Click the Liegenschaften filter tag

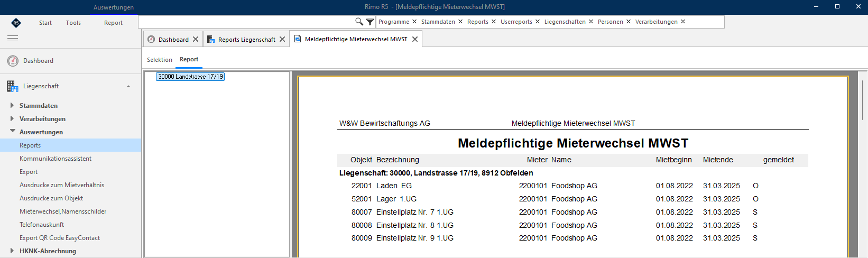click(565, 22)
